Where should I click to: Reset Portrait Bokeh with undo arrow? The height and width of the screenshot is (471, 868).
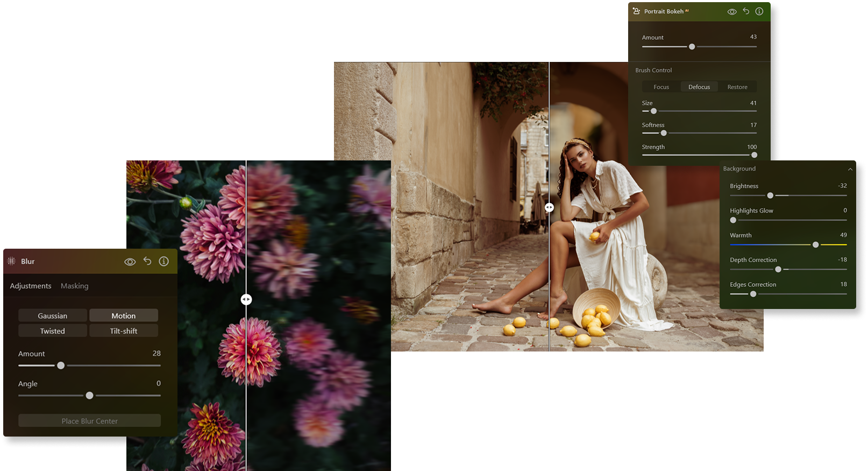click(746, 11)
